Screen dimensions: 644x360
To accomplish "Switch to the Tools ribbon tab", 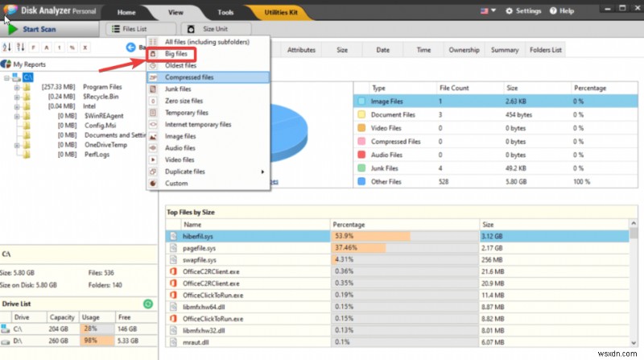I will point(225,12).
